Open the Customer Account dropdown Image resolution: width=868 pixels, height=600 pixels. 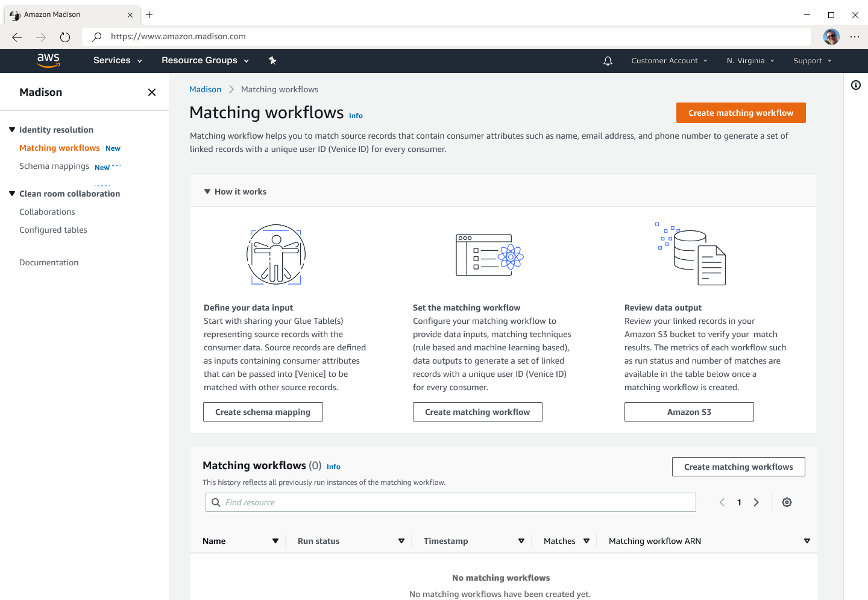point(669,61)
